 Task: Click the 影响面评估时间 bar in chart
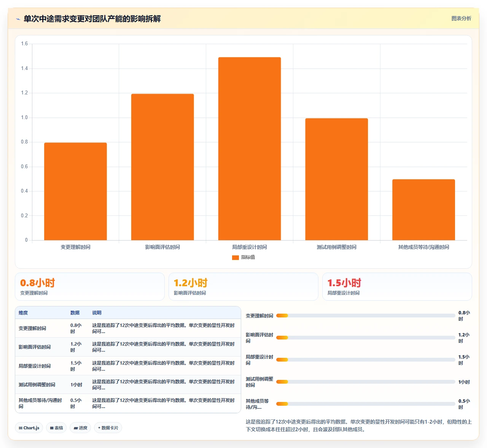tap(162, 167)
